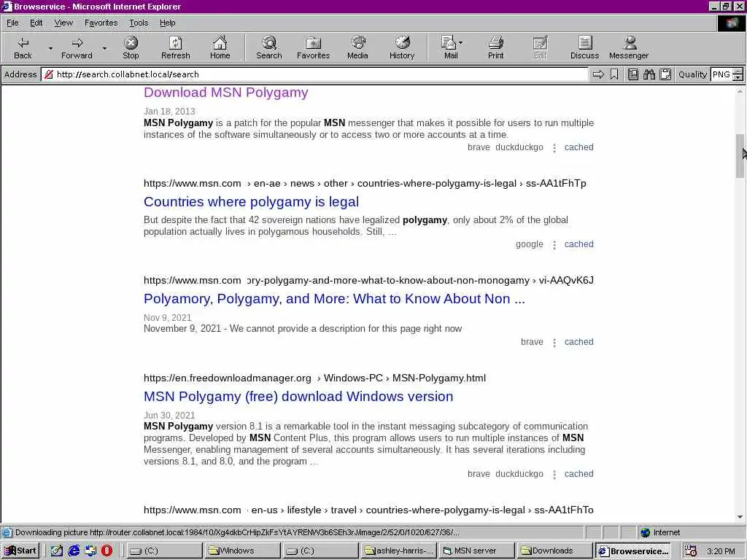The image size is (747, 560).
Task: Open the Mail button dropdown arrow
Action: tap(461, 43)
